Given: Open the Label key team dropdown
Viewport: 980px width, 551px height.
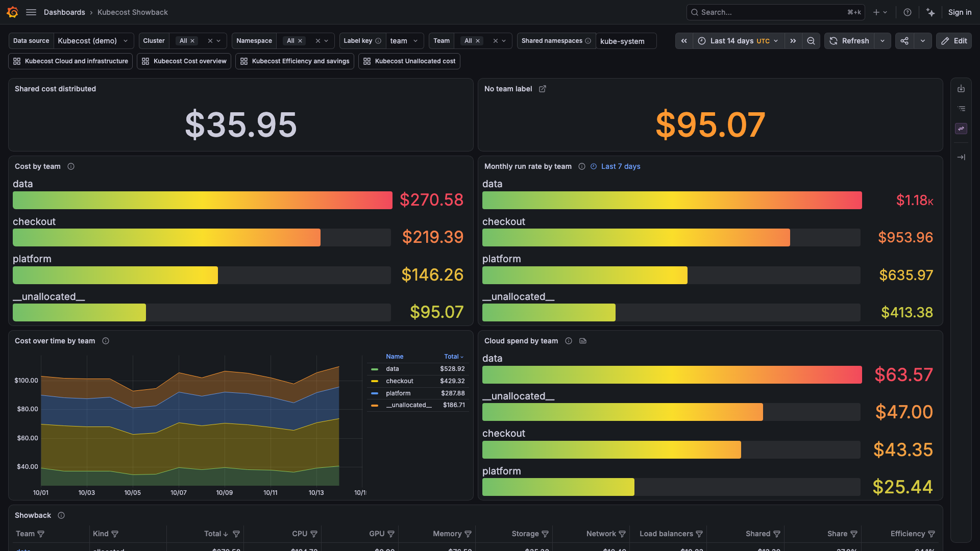Looking at the screenshot, I should coord(405,41).
